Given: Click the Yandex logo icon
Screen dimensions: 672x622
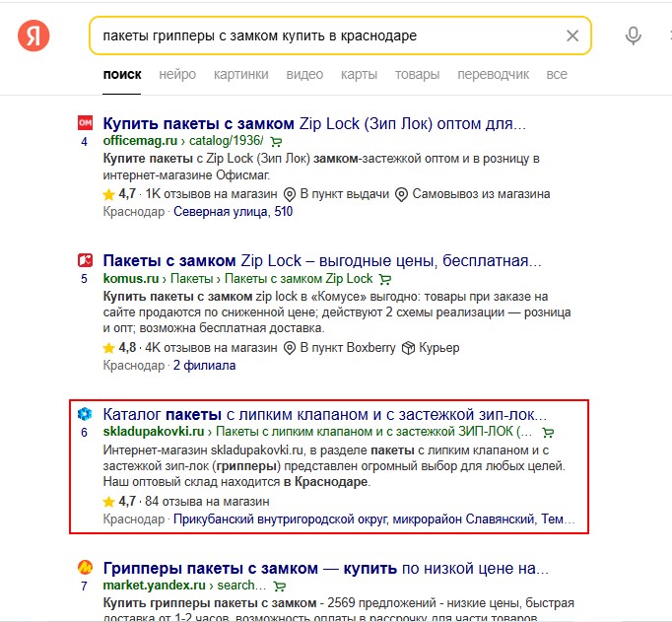Looking at the screenshot, I should pyautogui.click(x=34, y=35).
